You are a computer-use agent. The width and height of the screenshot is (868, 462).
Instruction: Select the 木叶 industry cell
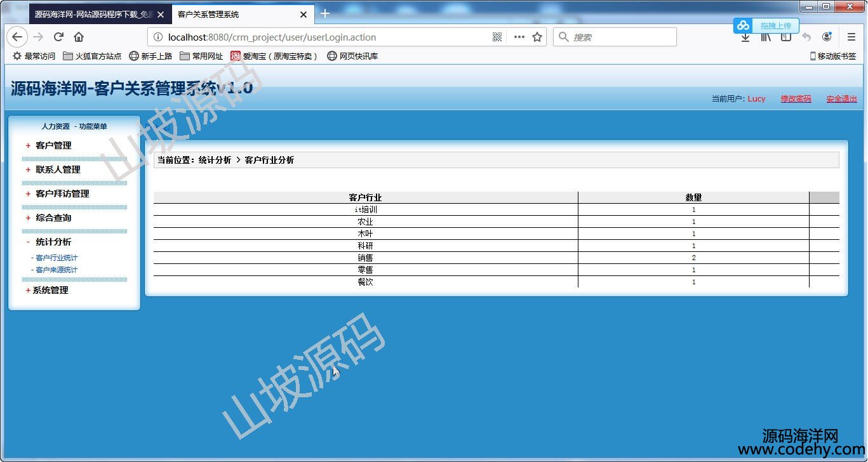click(x=366, y=234)
